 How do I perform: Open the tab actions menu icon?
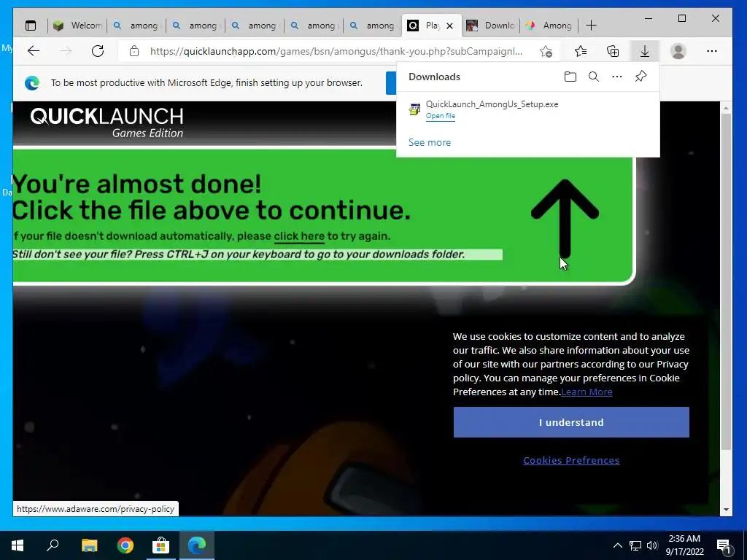(31, 26)
